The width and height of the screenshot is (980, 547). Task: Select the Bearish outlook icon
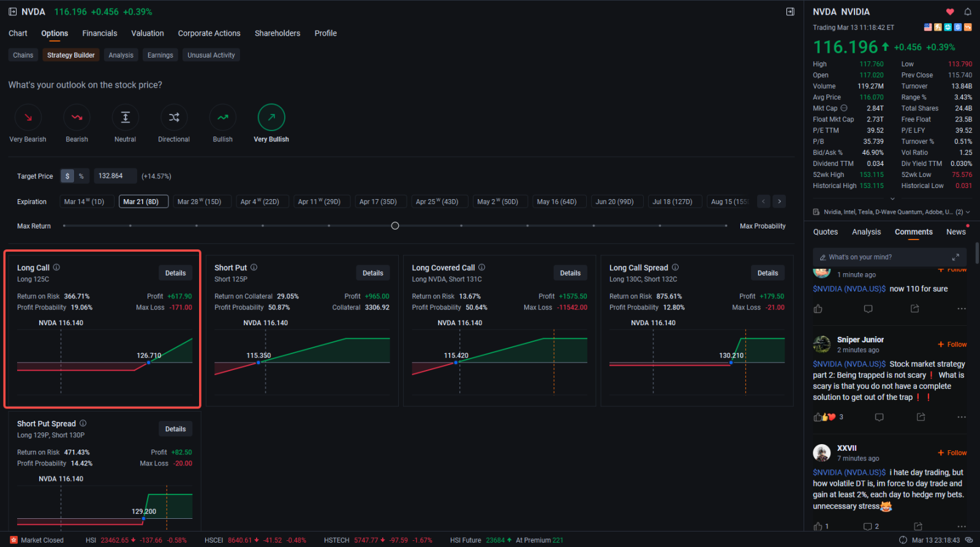click(77, 118)
